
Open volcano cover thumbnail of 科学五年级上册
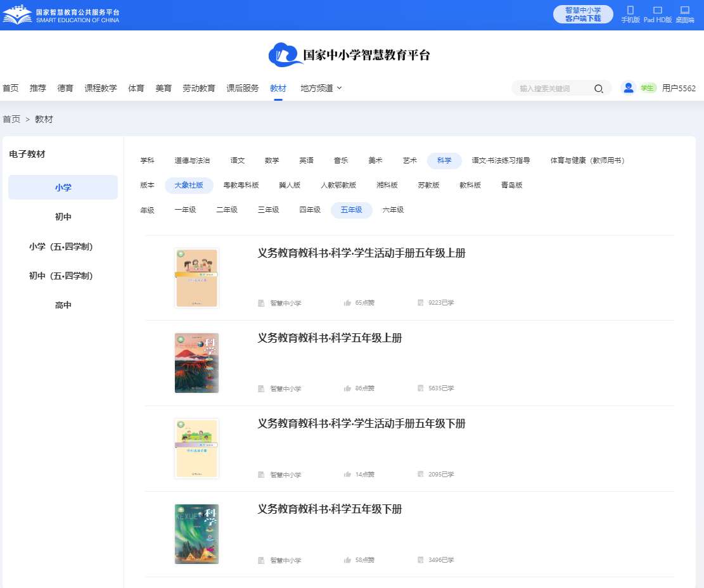(x=196, y=363)
